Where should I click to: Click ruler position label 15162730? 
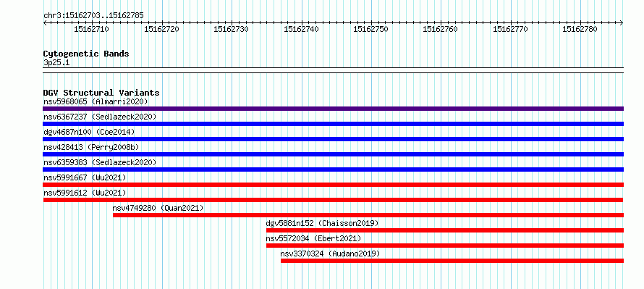point(231,29)
